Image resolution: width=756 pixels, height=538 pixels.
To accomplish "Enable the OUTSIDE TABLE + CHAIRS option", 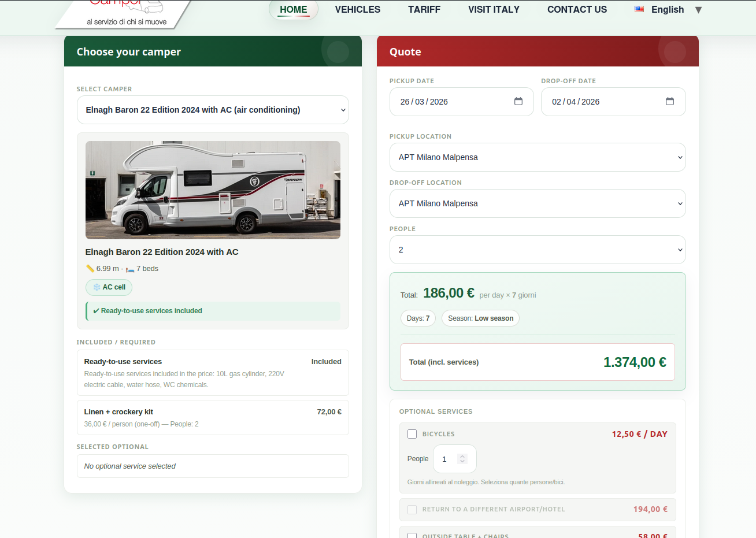I will click(412, 535).
